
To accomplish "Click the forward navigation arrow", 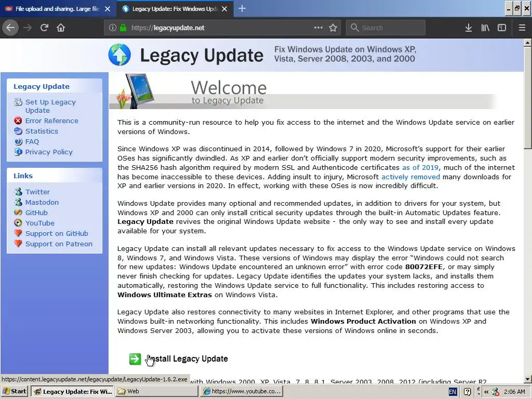I will pos(28,28).
